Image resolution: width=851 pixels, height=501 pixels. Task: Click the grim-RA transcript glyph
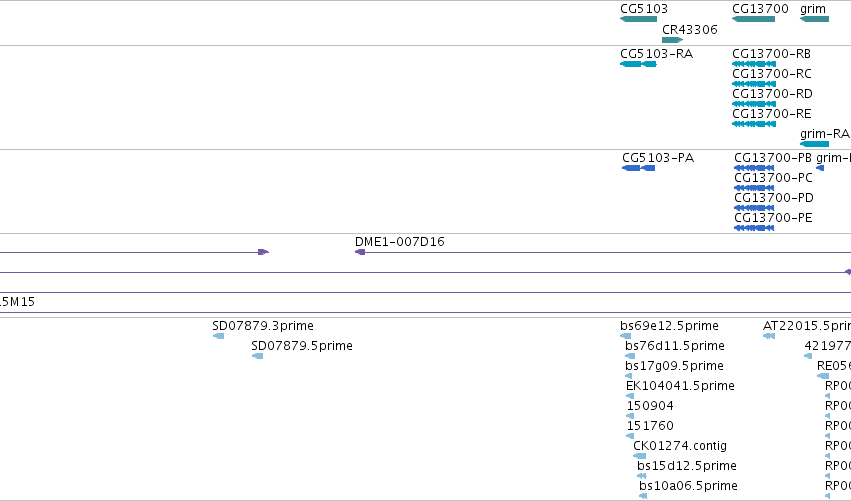[x=814, y=144]
